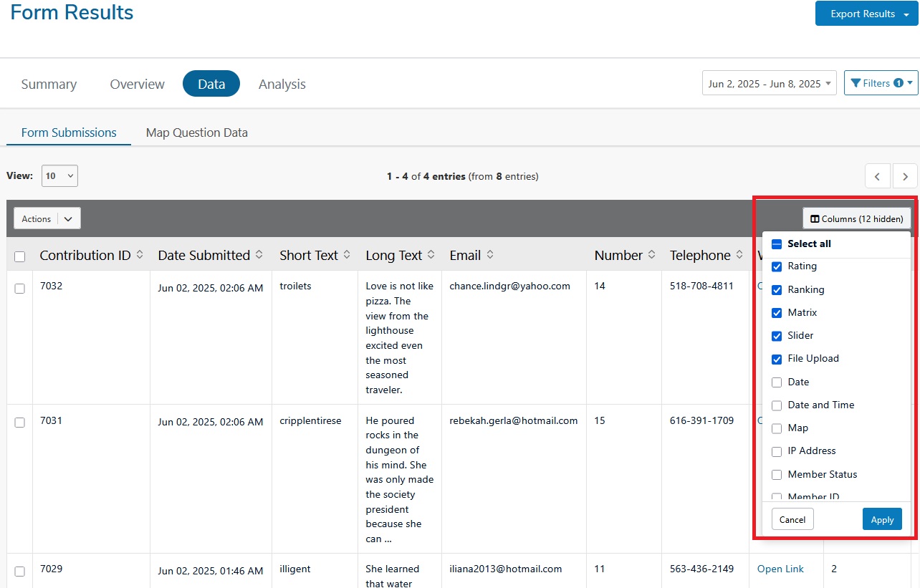This screenshot has width=920, height=588.
Task: Open the Actions dropdown menu
Action: (x=47, y=218)
